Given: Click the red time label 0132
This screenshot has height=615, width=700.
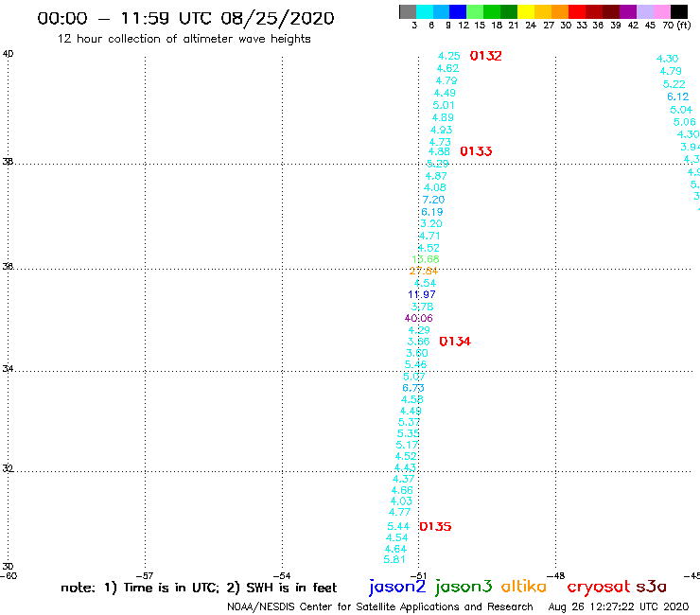Looking at the screenshot, I should [485, 56].
